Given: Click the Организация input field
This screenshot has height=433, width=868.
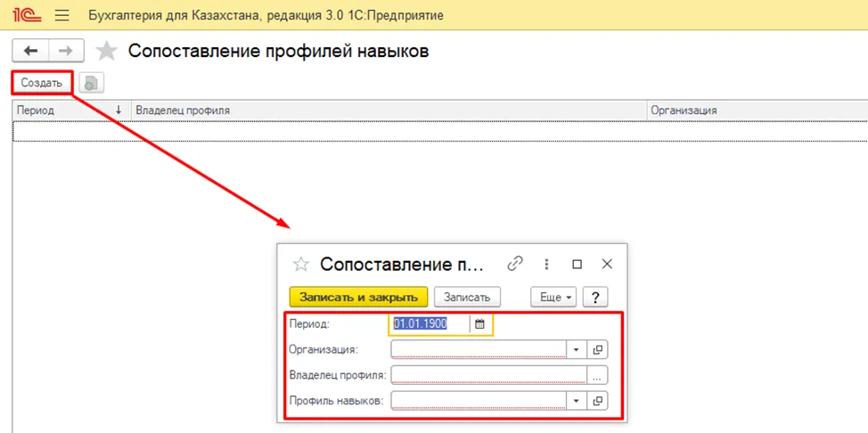Looking at the screenshot, I should pos(479,349).
